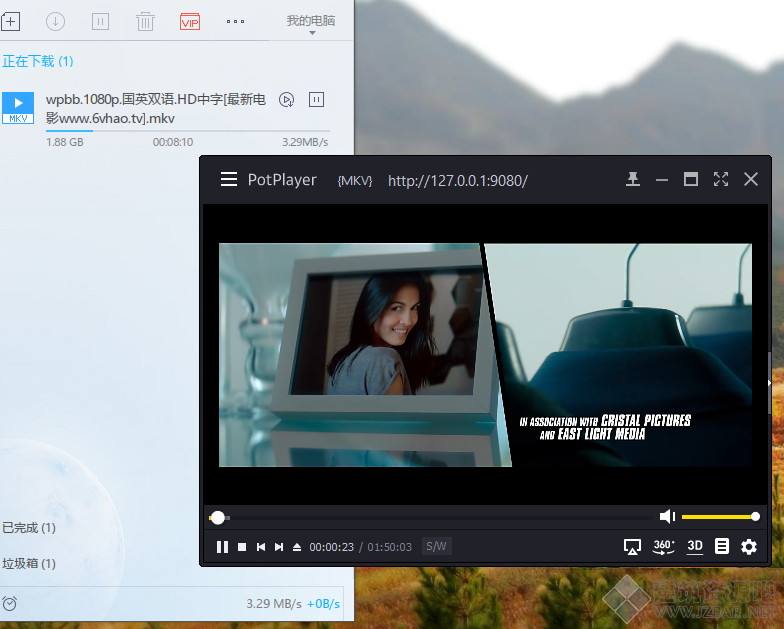This screenshot has width=784, height=629.
Task: Select the 正在下载 (1) section
Action: point(38,61)
